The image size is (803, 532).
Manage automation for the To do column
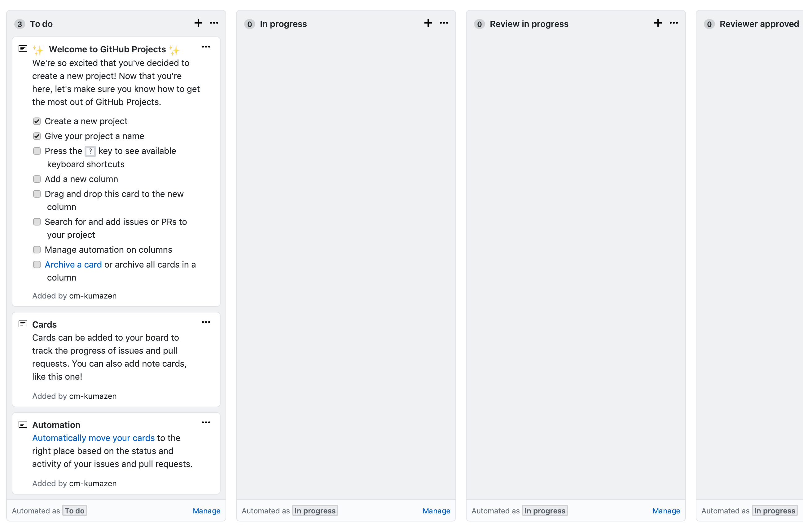click(x=206, y=511)
